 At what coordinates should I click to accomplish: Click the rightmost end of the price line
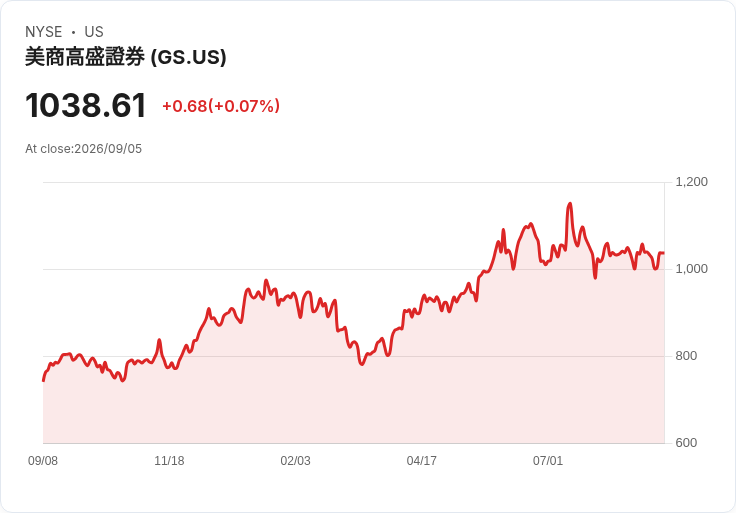663,253
